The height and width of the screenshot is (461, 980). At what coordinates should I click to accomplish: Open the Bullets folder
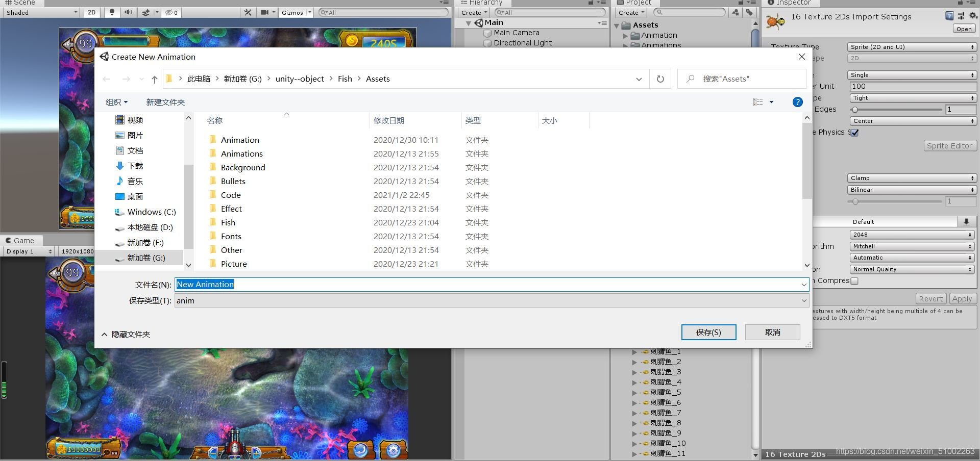(x=233, y=181)
